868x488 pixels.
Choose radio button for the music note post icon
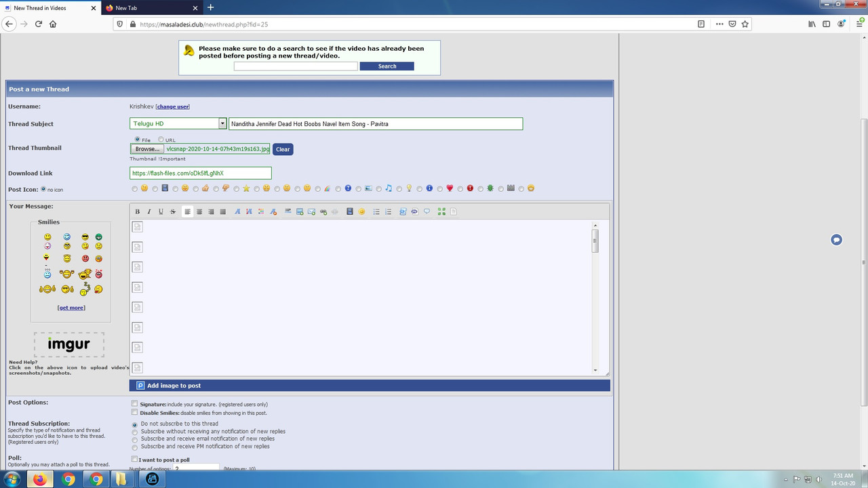[x=379, y=189]
